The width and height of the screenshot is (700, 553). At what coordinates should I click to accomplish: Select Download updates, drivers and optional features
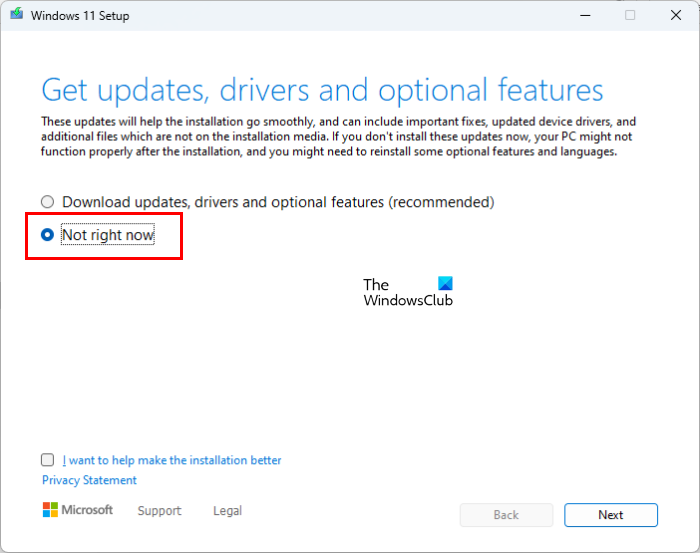47,202
